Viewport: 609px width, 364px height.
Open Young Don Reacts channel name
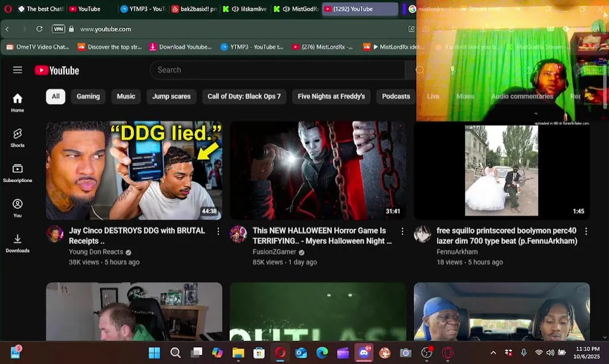tap(96, 252)
